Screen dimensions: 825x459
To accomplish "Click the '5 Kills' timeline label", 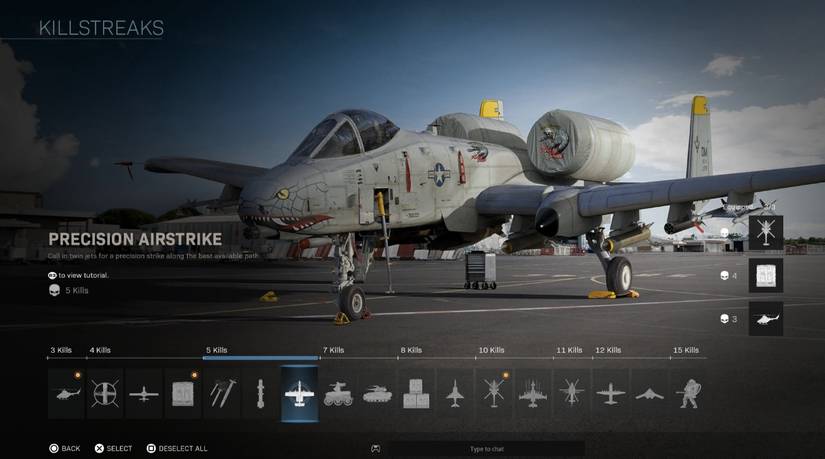I will [x=217, y=350].
